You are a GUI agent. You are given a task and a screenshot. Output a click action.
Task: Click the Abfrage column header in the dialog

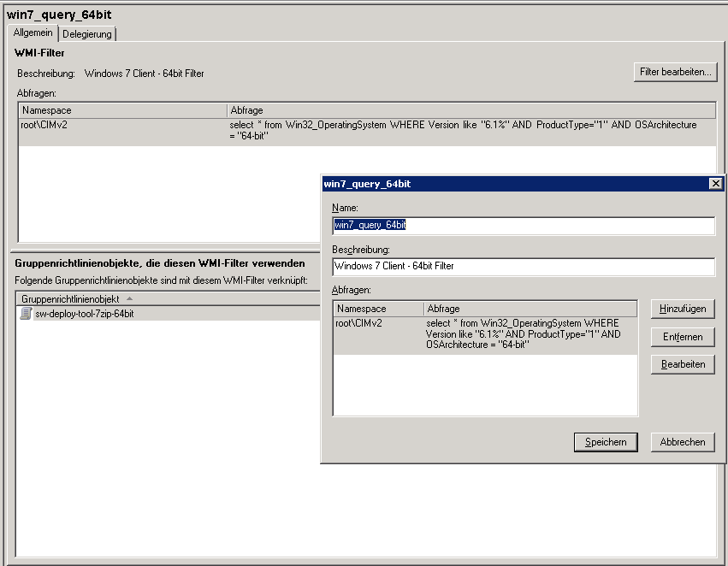tap(513, 308)
